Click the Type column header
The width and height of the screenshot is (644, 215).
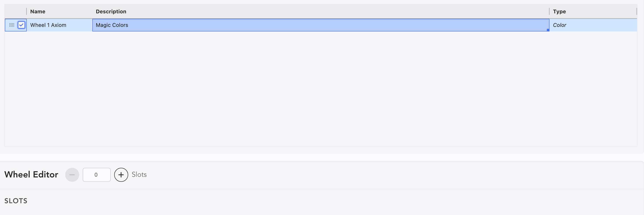tap(559, 12)
